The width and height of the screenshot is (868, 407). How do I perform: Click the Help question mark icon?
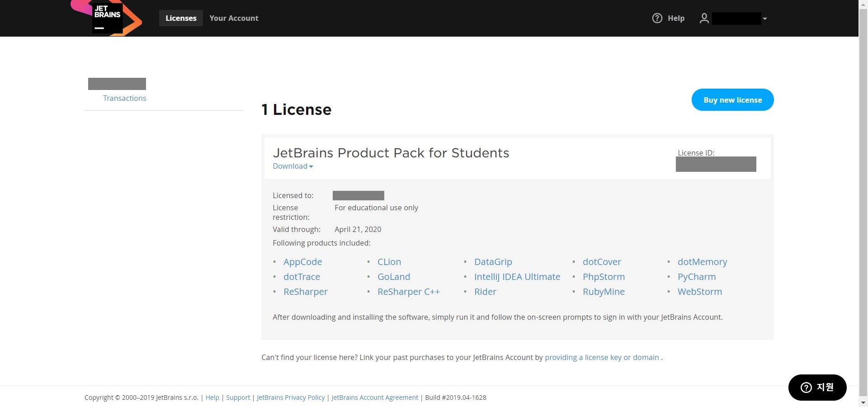[x=657, y=18]
